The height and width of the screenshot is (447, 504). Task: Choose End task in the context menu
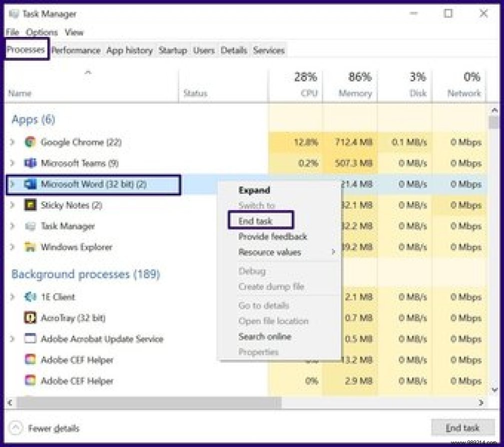[255, 221]
